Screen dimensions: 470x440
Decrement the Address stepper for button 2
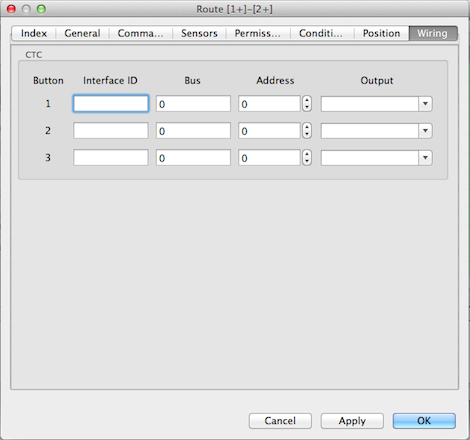(x=307, y=134)
